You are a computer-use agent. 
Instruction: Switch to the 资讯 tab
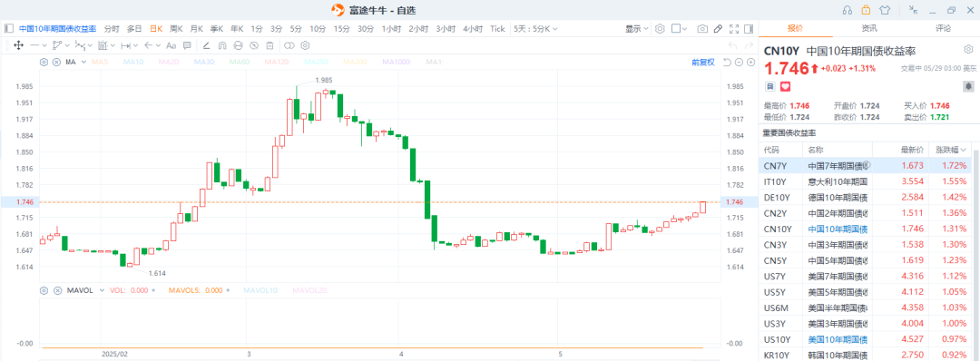pos(868,29)
